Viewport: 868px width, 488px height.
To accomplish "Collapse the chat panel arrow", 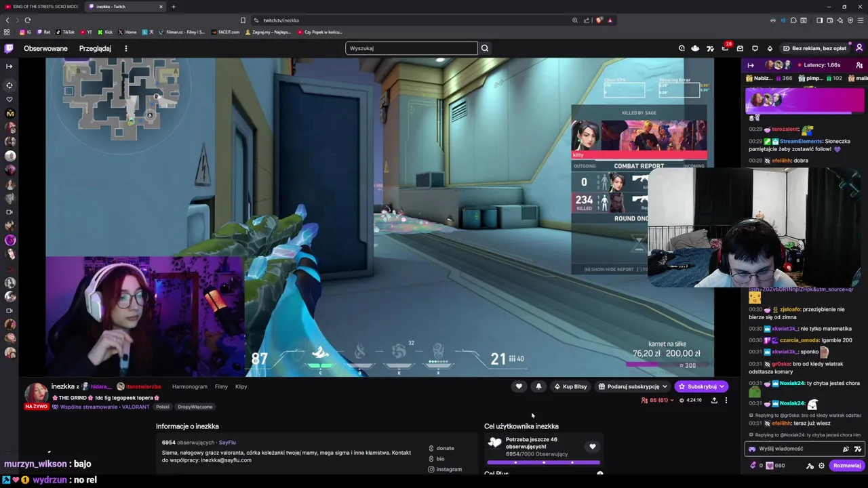I will click(751, 65).
